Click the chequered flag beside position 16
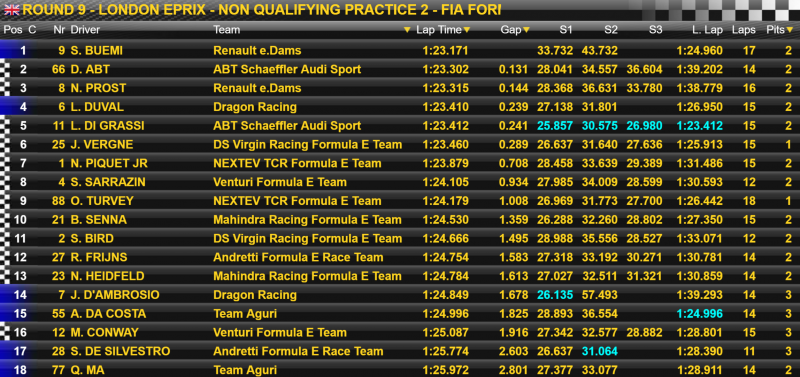Image resolution: width=800 pixels, height=377 pixels. 5,332
